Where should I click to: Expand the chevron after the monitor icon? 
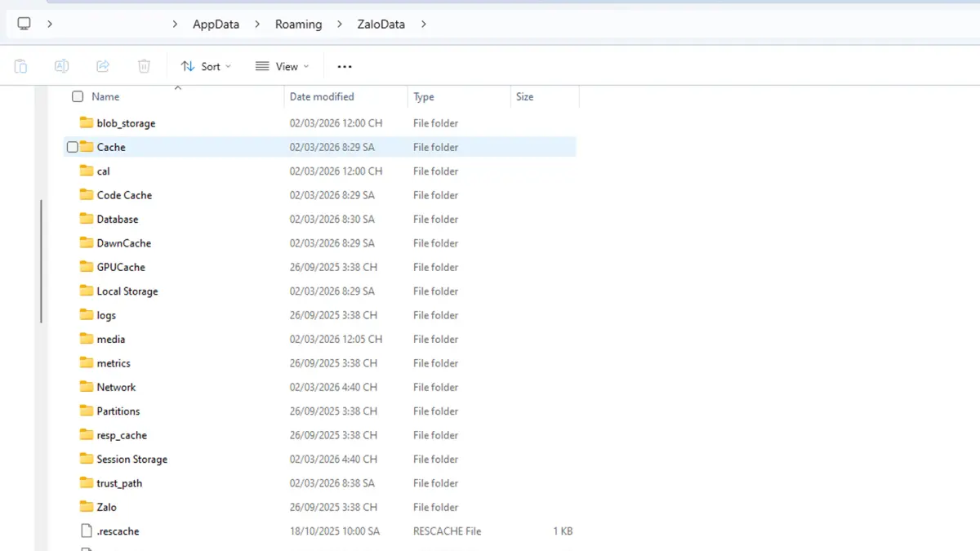[50, 24]
